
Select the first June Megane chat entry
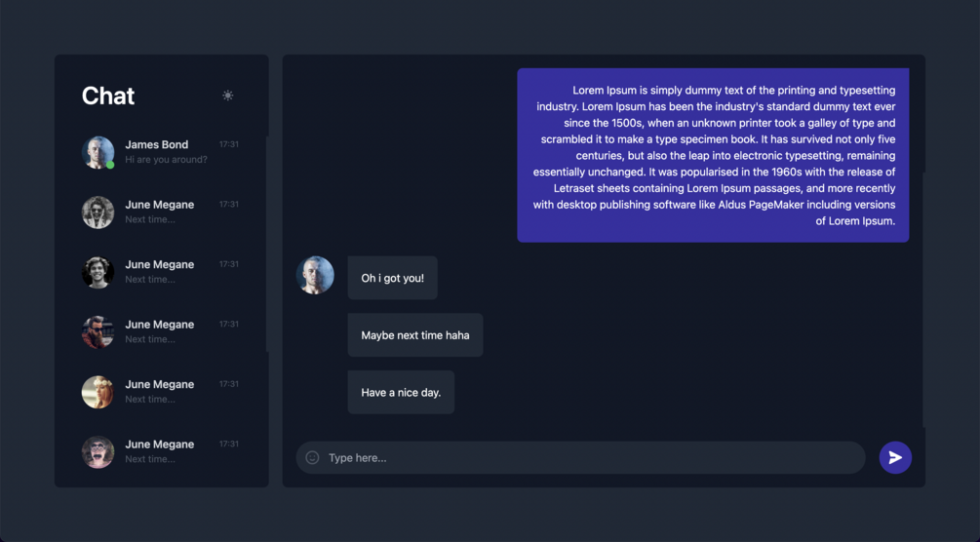(161, 213)
